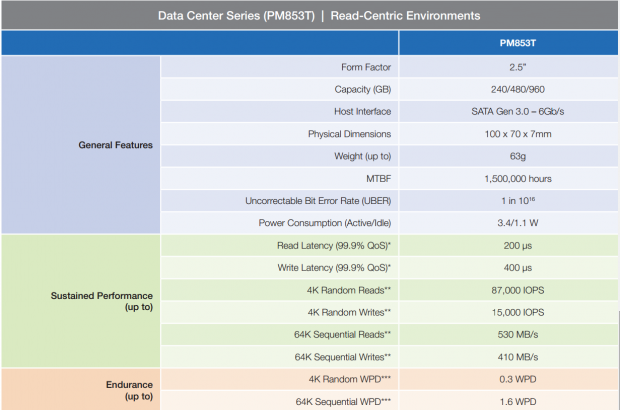
Task: Click 'Uncorrectable Bit Error Rate (UBER)' label
Action: (x=318, y=201)
